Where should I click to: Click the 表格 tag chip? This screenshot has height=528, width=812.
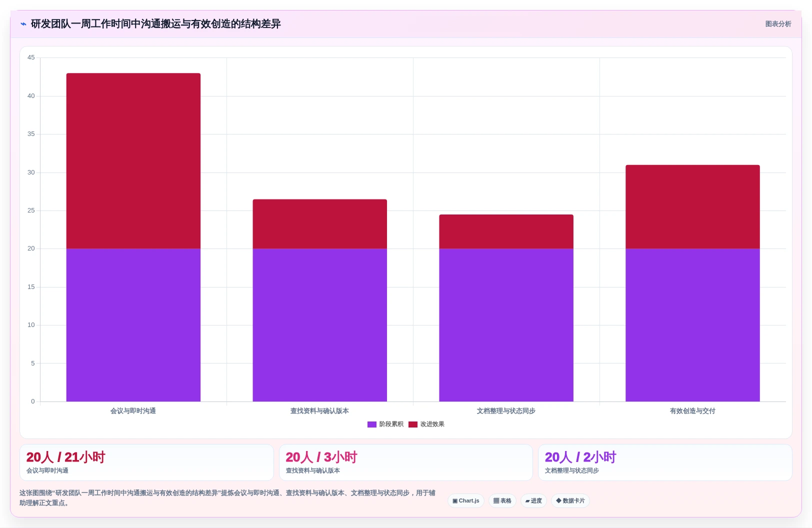click(x=502, y=500)
